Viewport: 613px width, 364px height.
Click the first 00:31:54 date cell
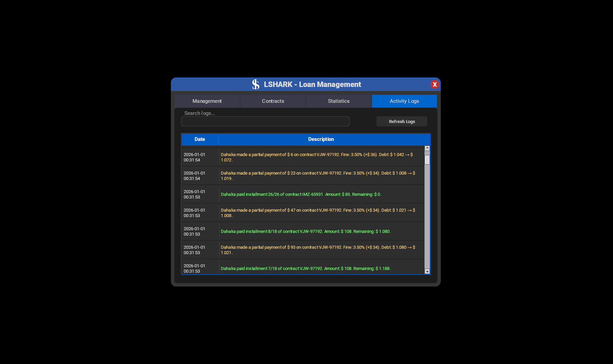click(x=200, y=157)
